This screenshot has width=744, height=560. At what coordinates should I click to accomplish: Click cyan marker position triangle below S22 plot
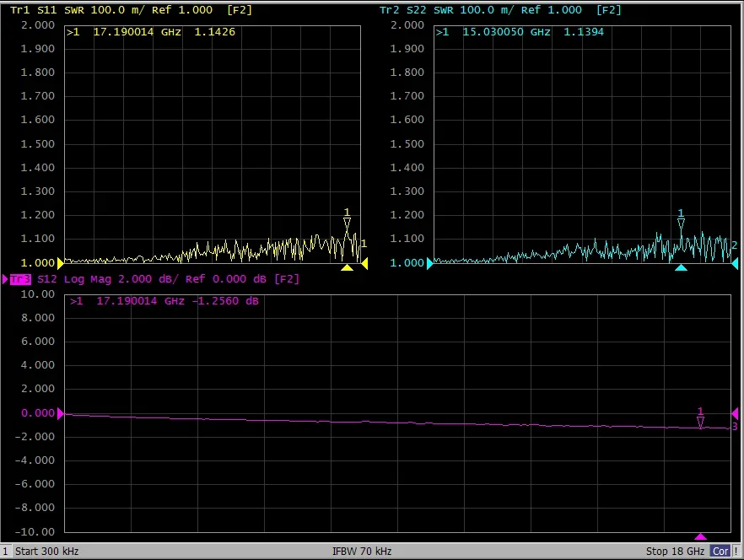[x=682, y=267]
